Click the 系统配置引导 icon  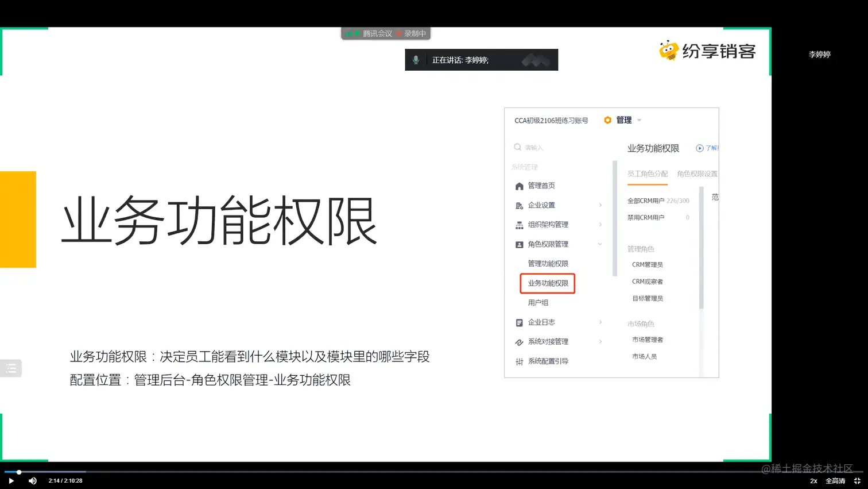pos(519,362)
